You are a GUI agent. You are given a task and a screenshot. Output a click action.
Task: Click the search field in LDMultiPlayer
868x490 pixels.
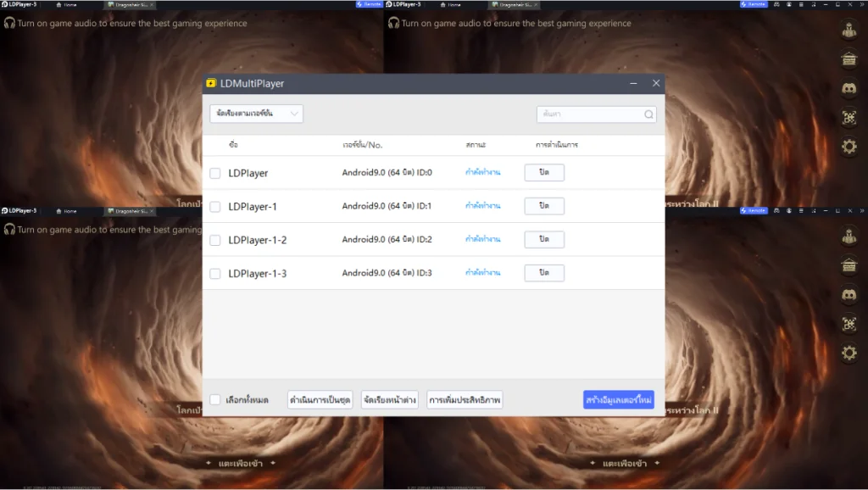click(596, 114)
